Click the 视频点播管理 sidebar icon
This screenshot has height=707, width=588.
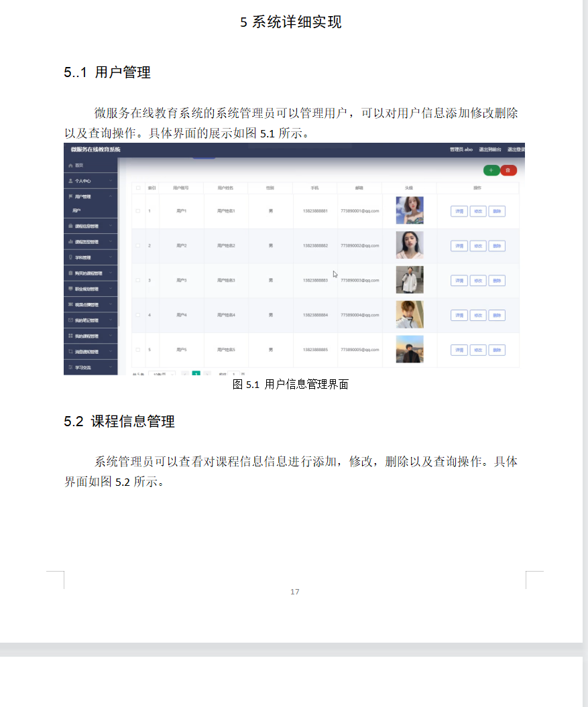[x=70, y=303]
